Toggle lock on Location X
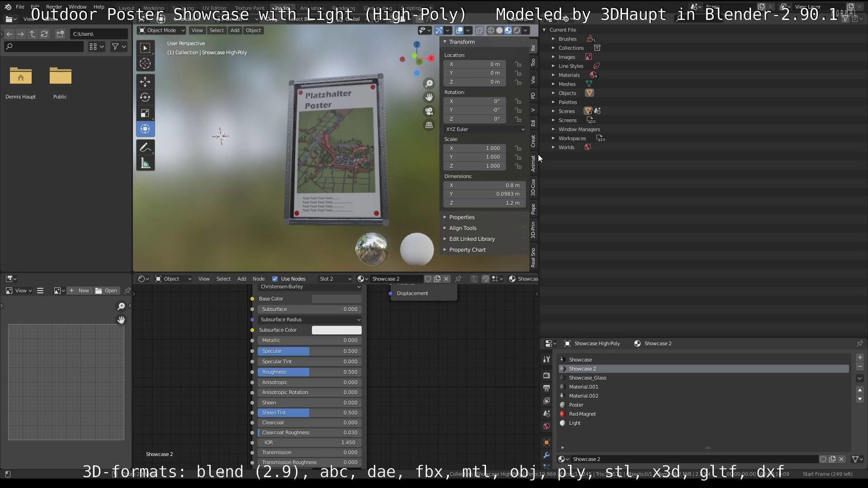Screen dimensions: 868x488 [518, 64]
